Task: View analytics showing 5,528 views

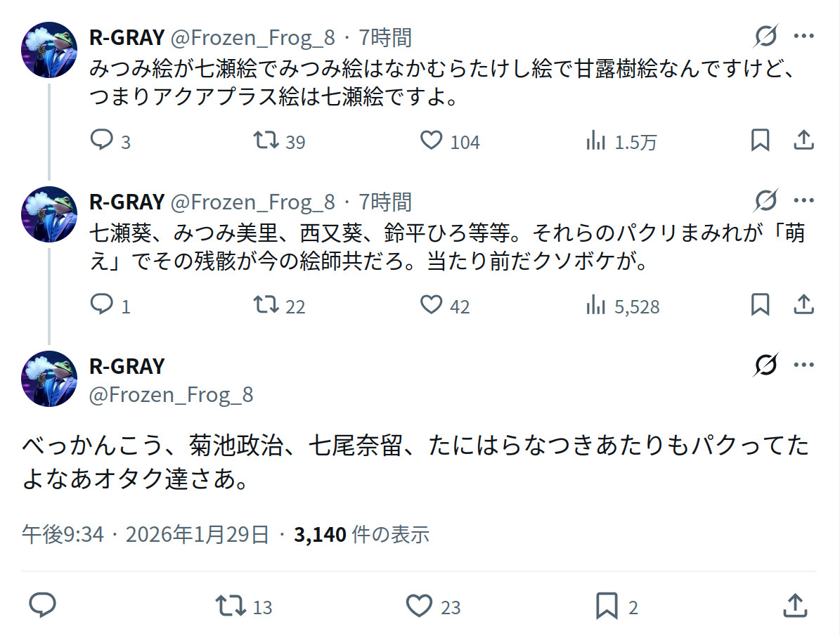Action: click(x=596, y=306)
